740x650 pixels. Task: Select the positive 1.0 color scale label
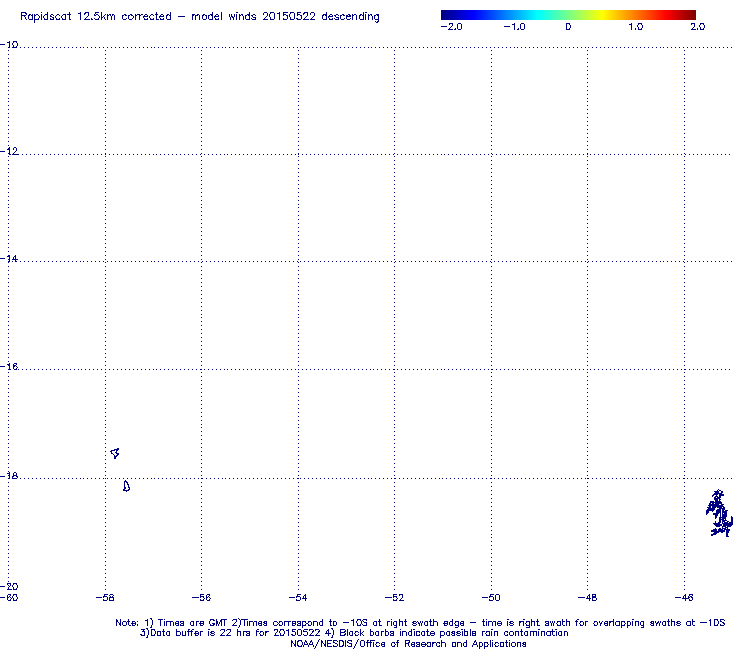point(636,27)
